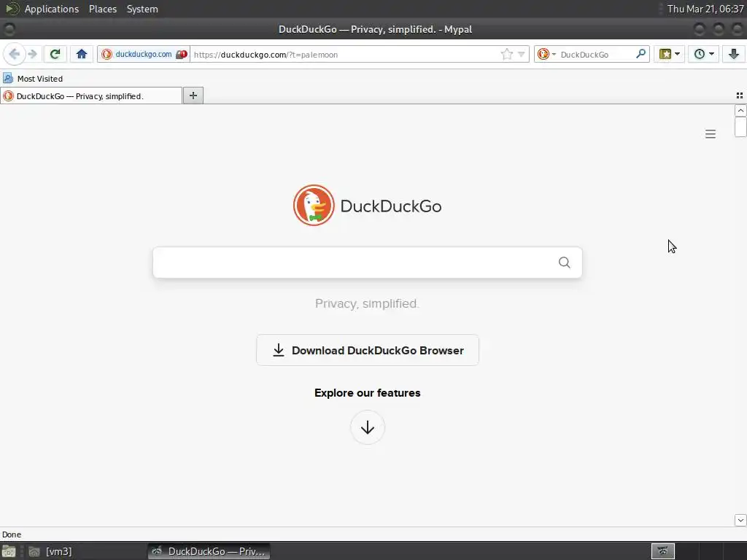Click the Privacy, simplified. tagline

[x=368, y=303]
